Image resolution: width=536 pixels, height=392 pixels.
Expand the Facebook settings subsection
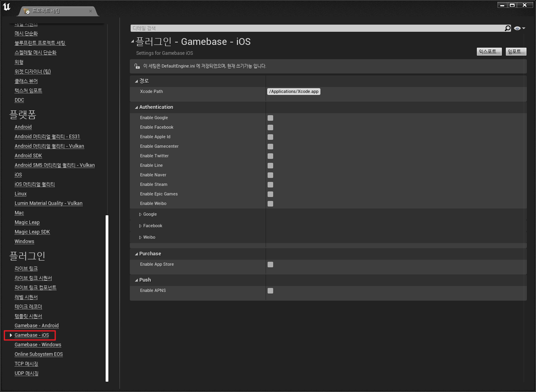(x=141, y=226)
